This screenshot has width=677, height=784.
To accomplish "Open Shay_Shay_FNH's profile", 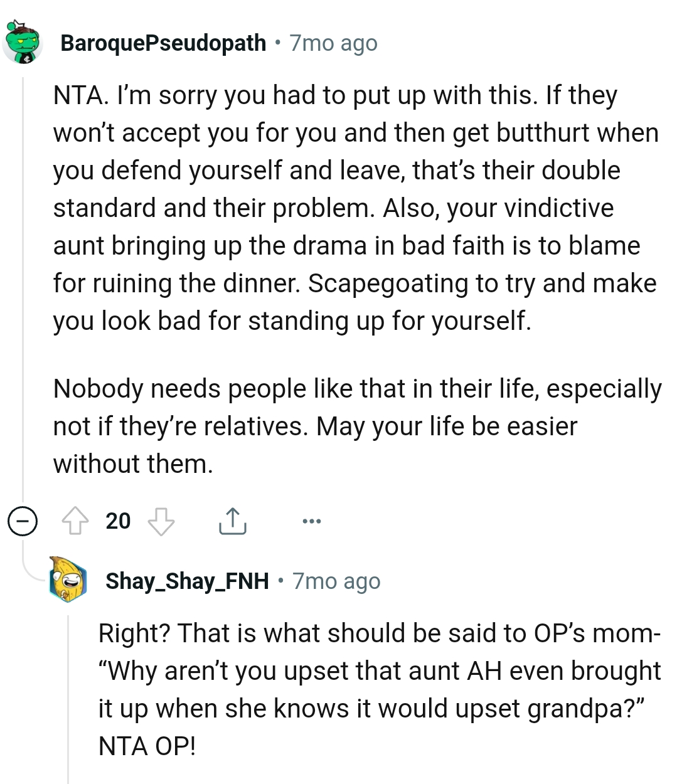I will (186, 581).
